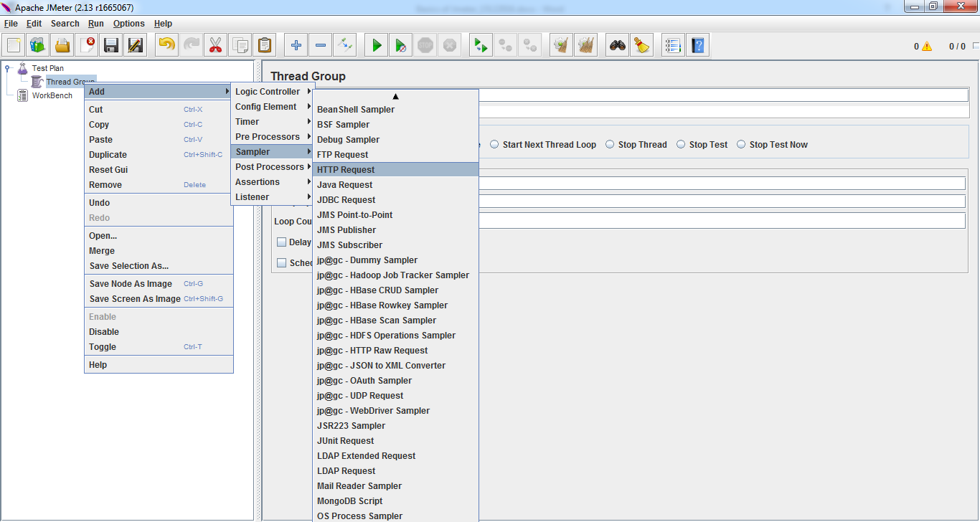Choose HTTP Request from Sampler menu
Screen dimensions: 980x522
click(x=395, y=170)
